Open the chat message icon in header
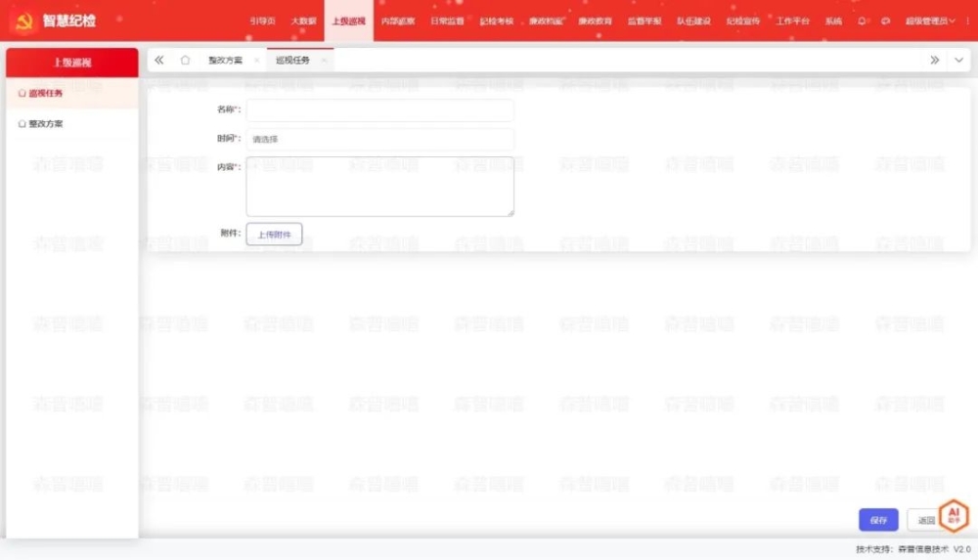The height and width of the screenshot is (560, 978). (x=885, y=21)
